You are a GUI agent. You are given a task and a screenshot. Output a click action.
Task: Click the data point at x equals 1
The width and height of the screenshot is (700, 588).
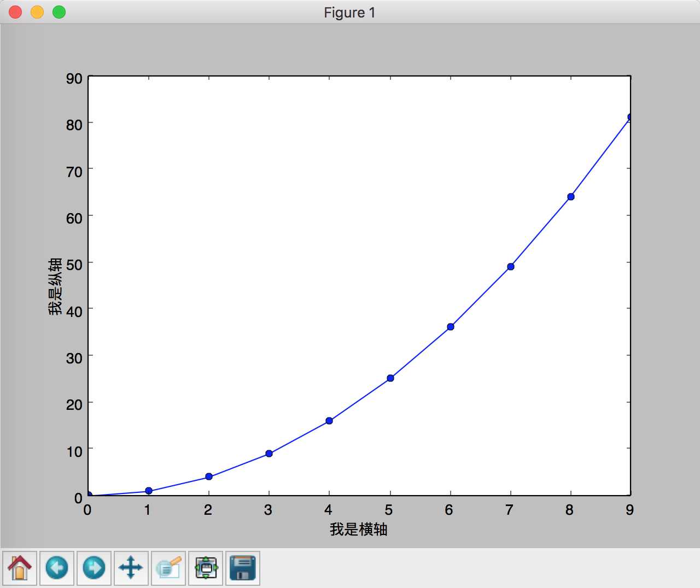149,491
